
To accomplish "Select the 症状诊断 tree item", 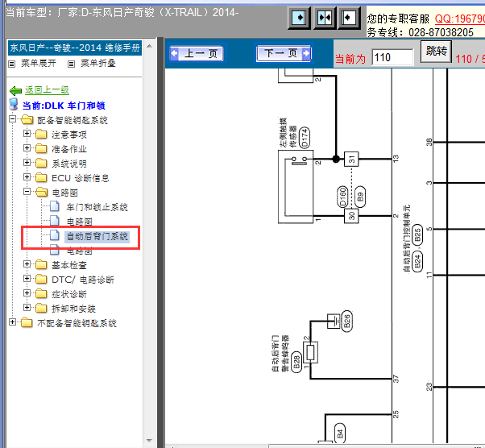I will point(69,294).
